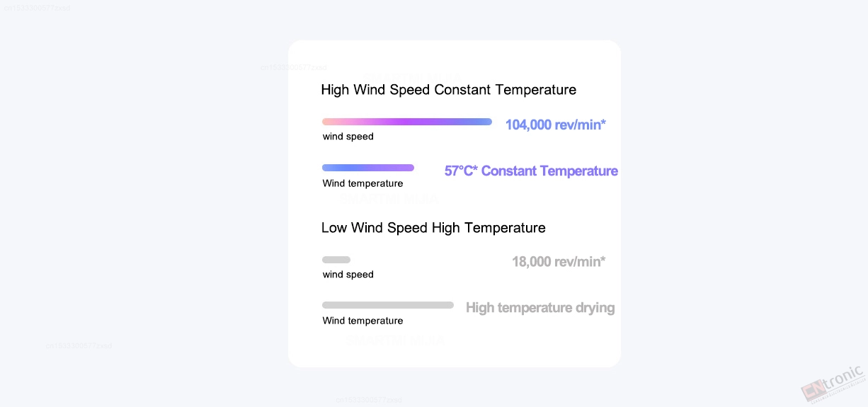Select the 104,000 rev/min* text
Screen dimensions: 868x407
(556, 125)
